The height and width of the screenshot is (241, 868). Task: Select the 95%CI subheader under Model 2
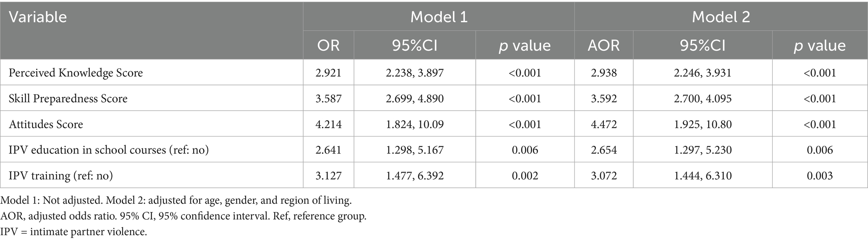tap(703, 45)
